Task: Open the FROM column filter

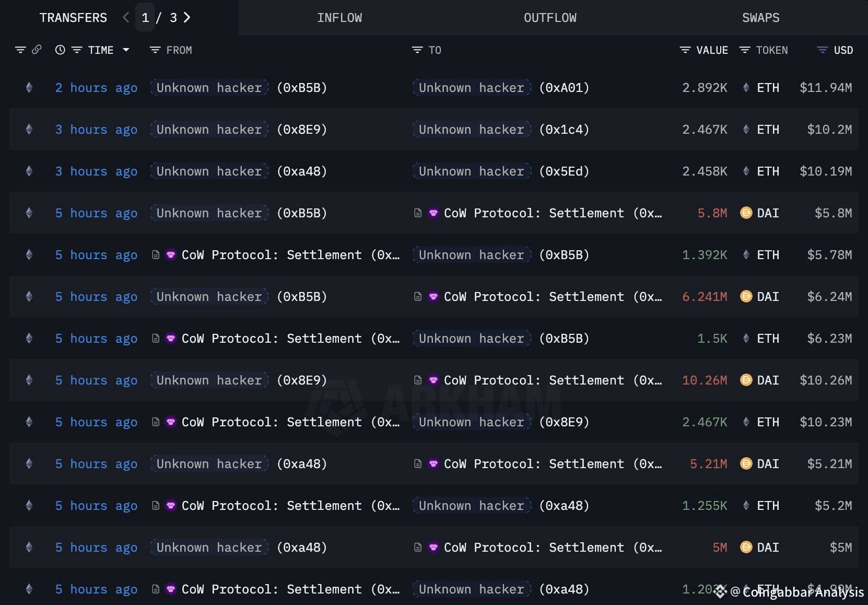Action: (x=155, y=50)
